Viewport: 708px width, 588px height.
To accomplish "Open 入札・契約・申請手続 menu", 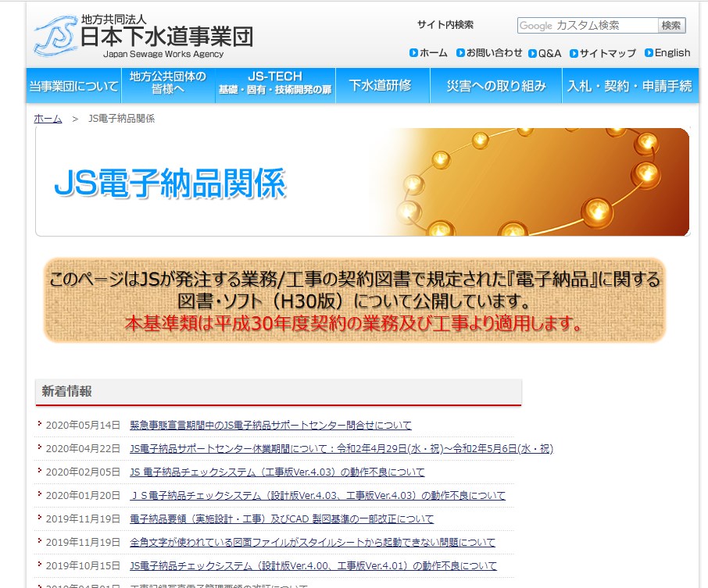I will coord(630,86).
